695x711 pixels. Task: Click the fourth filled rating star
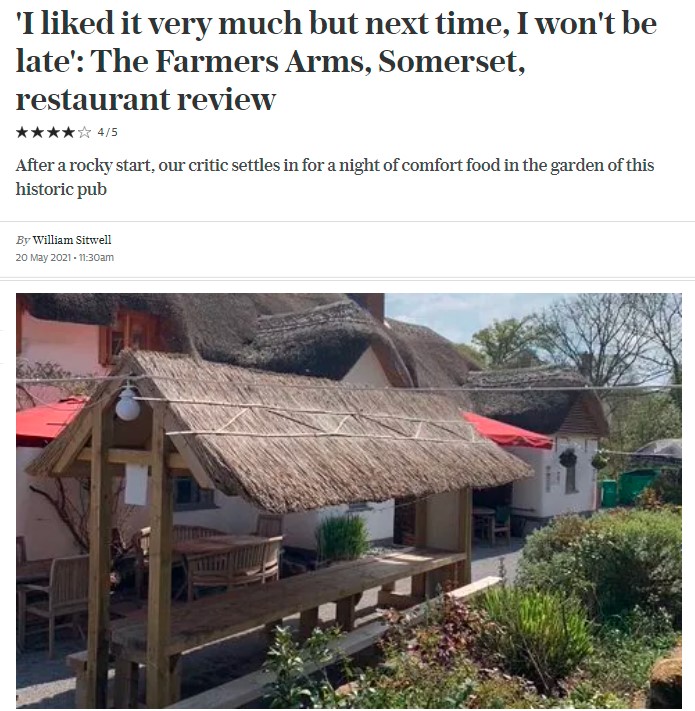(x=68, y=132)
